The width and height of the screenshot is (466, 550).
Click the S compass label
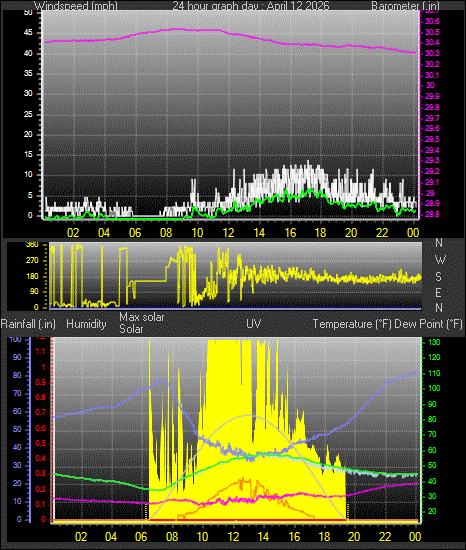coord(438,277)
